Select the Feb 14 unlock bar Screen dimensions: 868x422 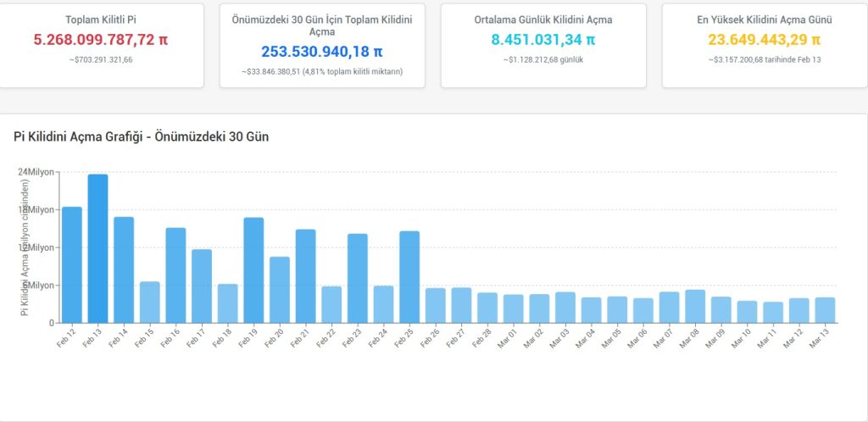pos(124,269)
